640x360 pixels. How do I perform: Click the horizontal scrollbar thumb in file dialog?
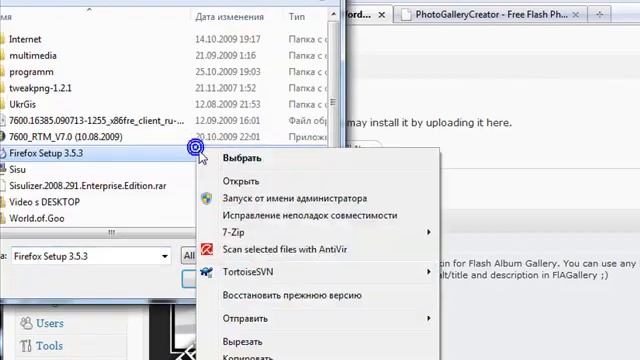111,232
